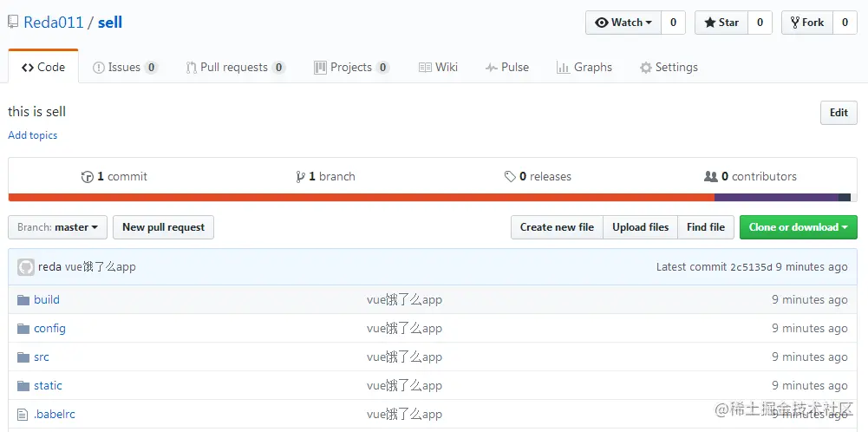Open the Wiki tab
Viewport: 868px width, 432px height.
click(x=438, y=68)
